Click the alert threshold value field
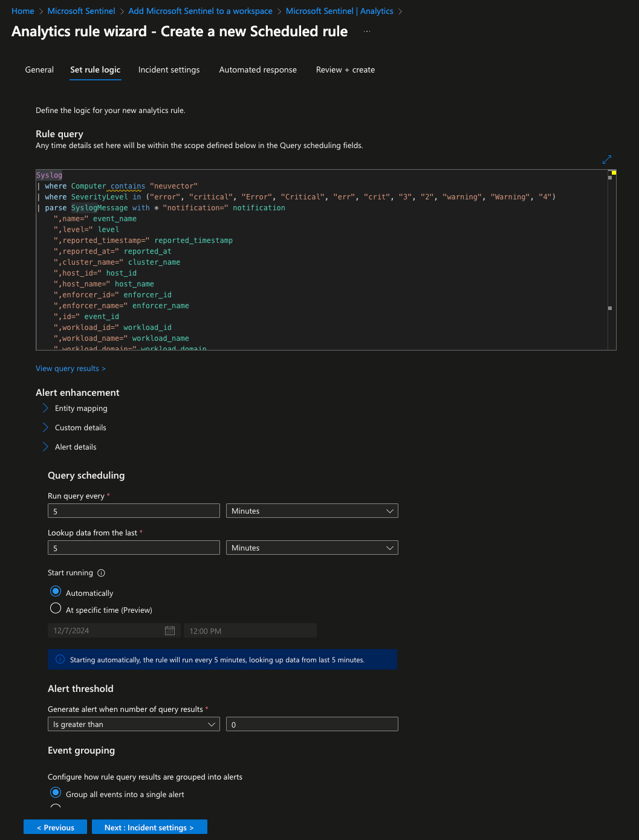 point(311,725)
